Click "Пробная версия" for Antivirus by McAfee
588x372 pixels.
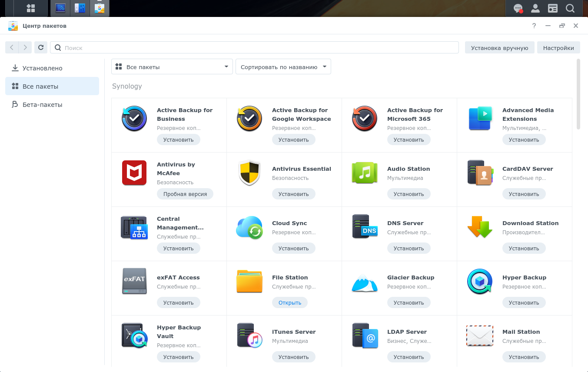[x=185, y=194]
